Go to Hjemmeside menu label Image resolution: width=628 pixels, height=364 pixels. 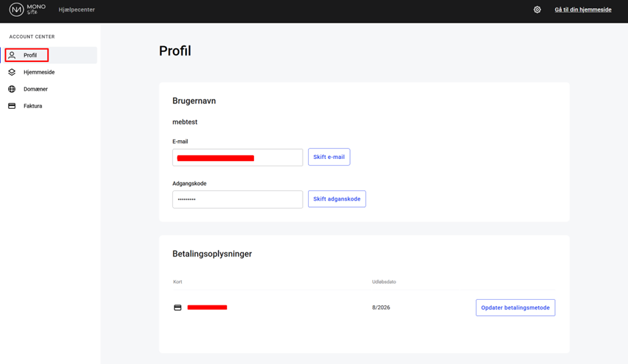tap(39, 72)
